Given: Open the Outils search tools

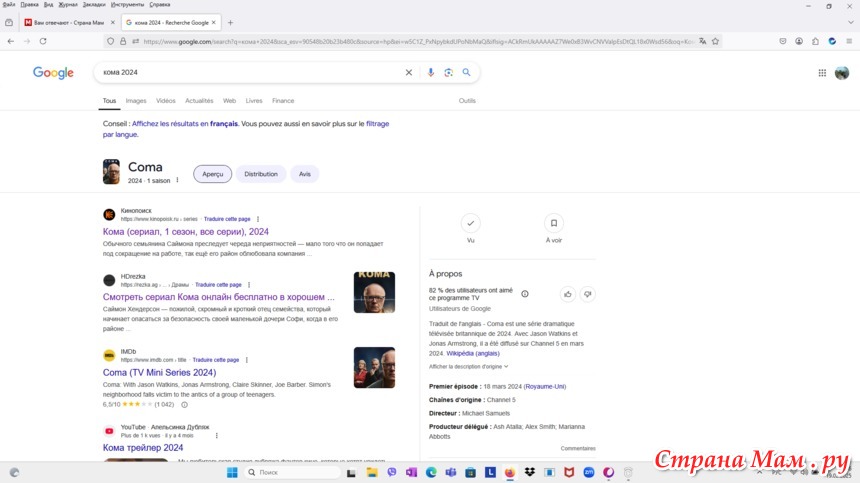Looking at the screenshot, I should 467,101.
